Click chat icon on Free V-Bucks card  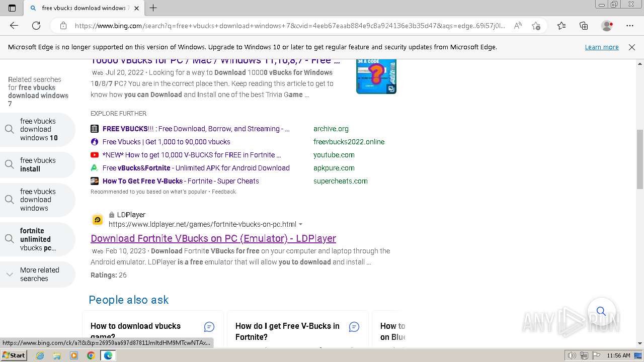pyautogui.click(x=354, y=327)
